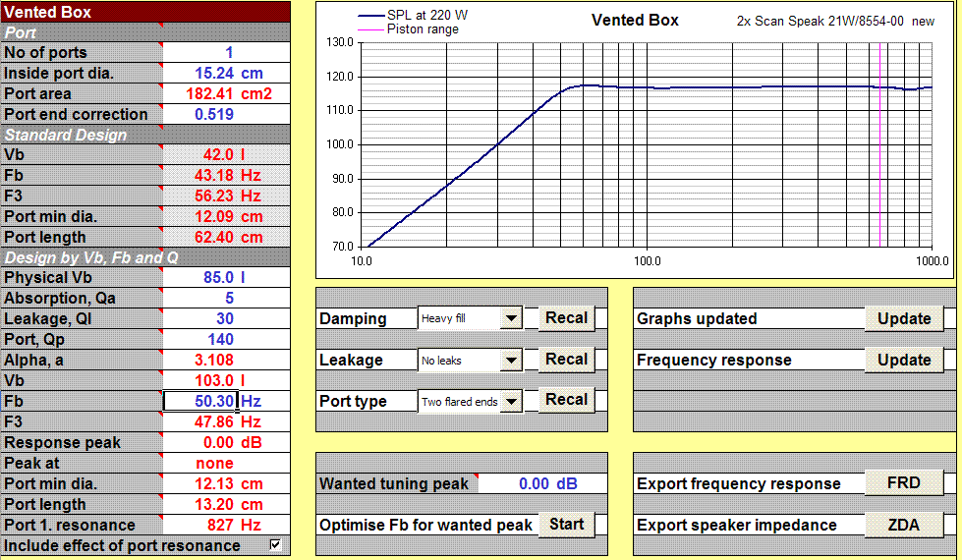Click Recal button next to Port type
This screenshot has height=560, width=962.
566,400
